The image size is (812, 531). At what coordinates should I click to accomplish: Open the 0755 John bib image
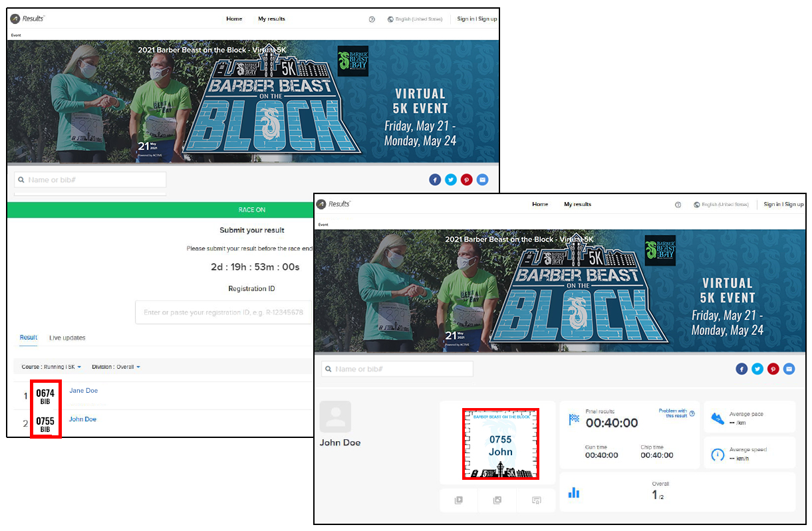click(x=501, y=444)
